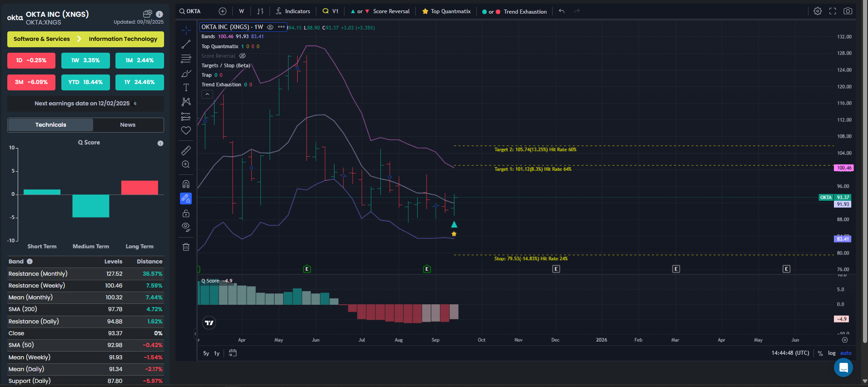
Task: Add a symbol to compare
Action: point(223,11)
